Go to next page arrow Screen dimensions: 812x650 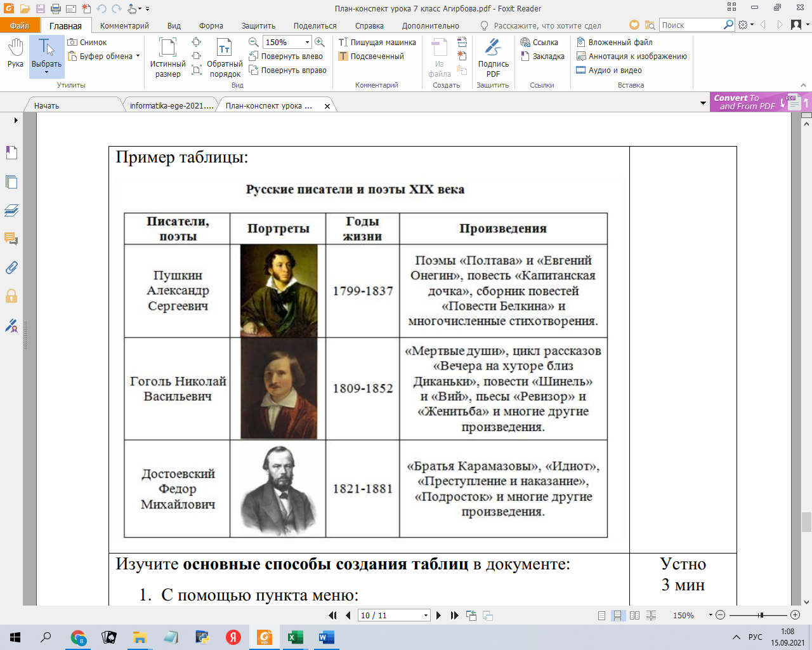tap(438, 615)
